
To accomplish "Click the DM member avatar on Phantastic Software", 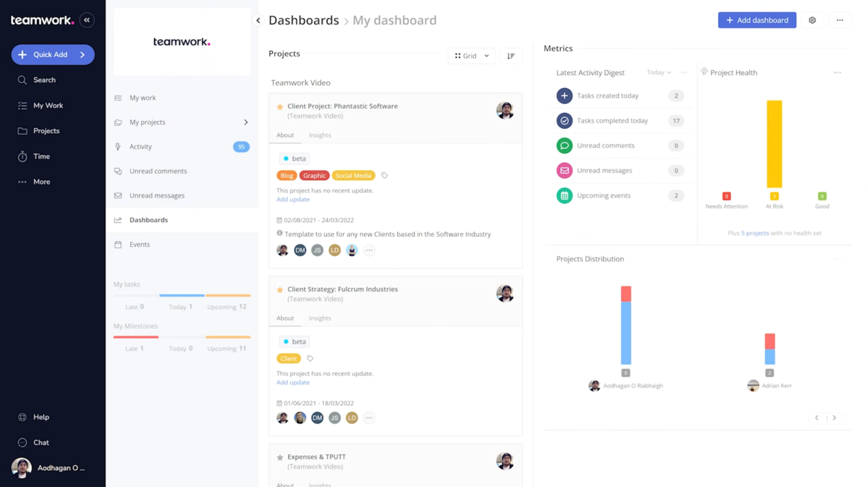I will (300, 251).
